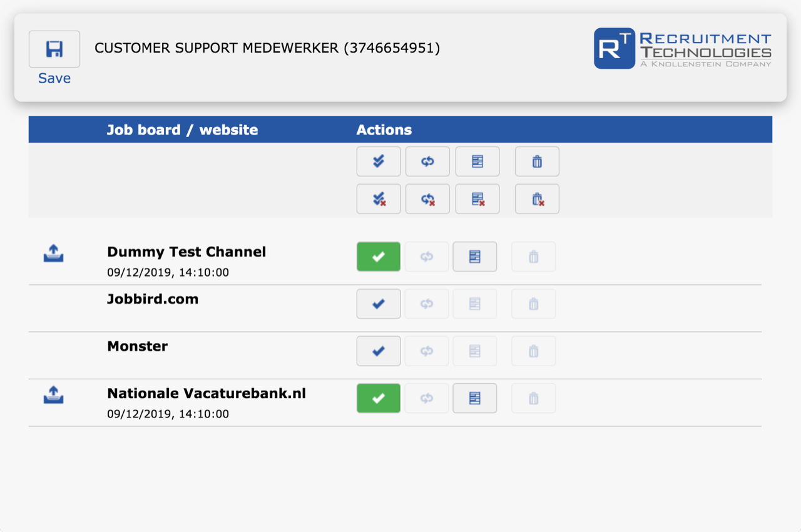Image resolution: width=801 pixels, height=532 pixels.
Task: Click the cancel delete all trash icon
Action: click(537, 199)
